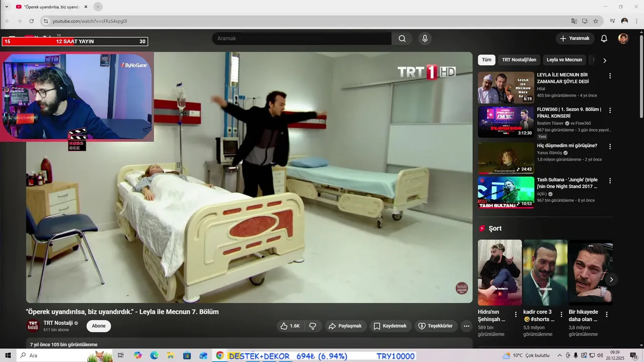Share the video with Paylaşmak button

[345, 326]
